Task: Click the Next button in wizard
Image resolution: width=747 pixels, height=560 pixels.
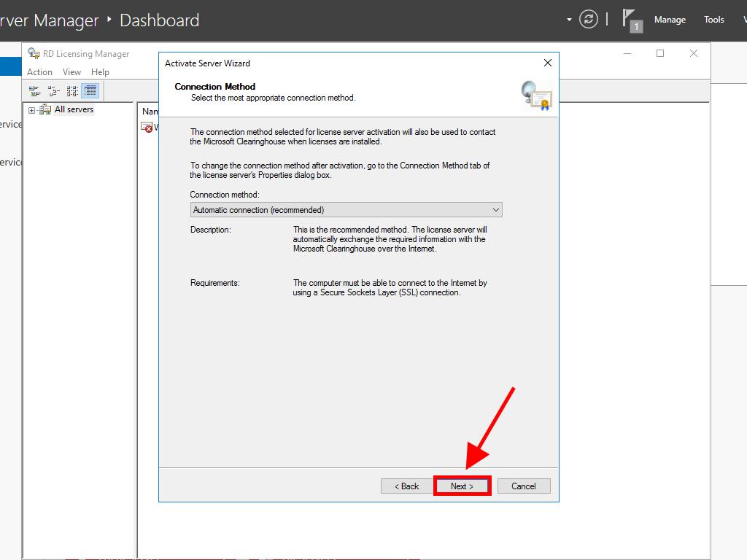Action: point(462,486)
